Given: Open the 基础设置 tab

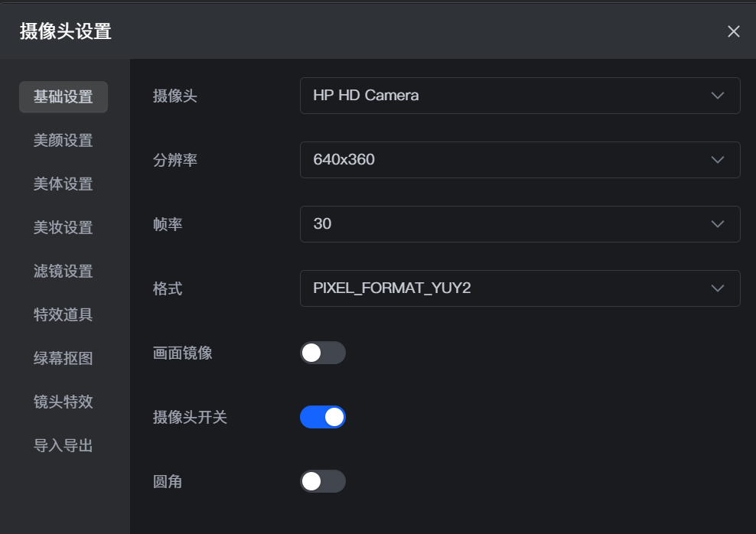Looking at the screenshot, I should (x=64, y=97).
